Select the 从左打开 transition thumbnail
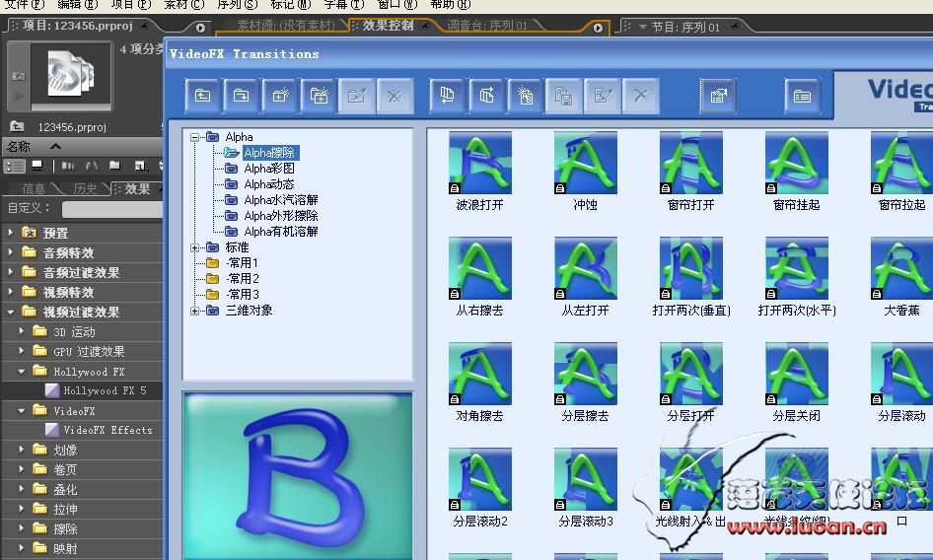The height and width of the screenshot is (560, 933). click(585, 268)
